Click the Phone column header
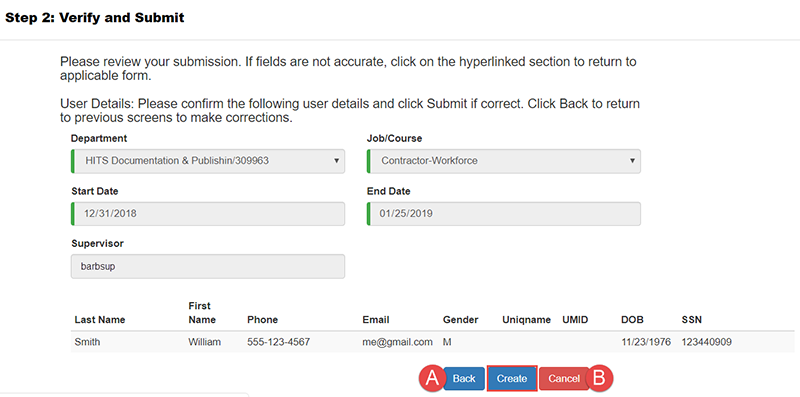 [x=263, y=320]
